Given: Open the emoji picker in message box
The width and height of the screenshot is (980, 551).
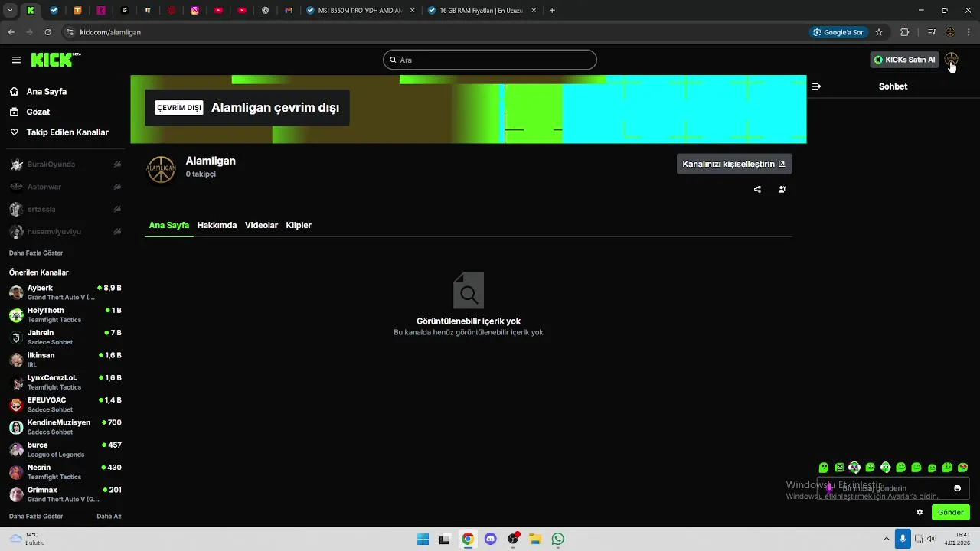Looking at the screenshot, I should [x=957, y=488].
